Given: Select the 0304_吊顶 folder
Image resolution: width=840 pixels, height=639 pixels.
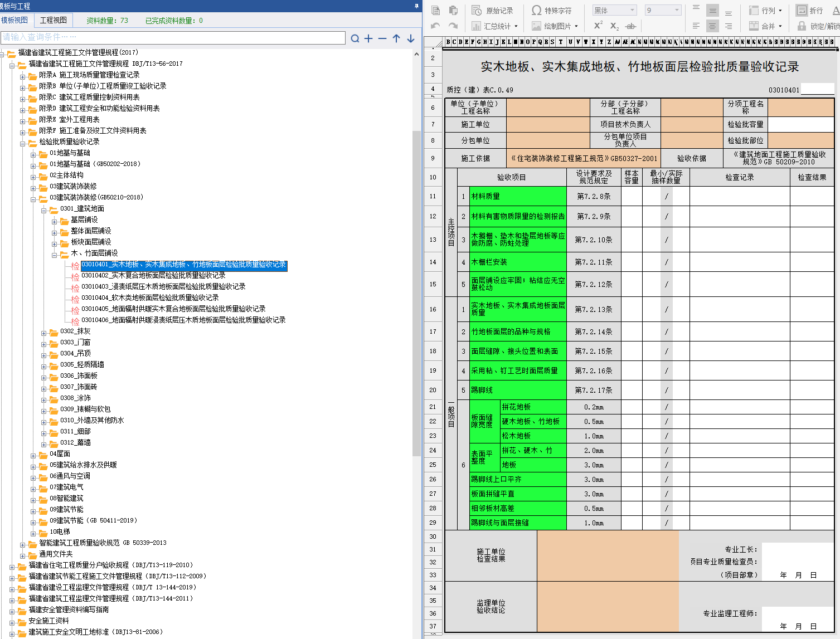Looking at the screenshot, I should tap(75, 353).
